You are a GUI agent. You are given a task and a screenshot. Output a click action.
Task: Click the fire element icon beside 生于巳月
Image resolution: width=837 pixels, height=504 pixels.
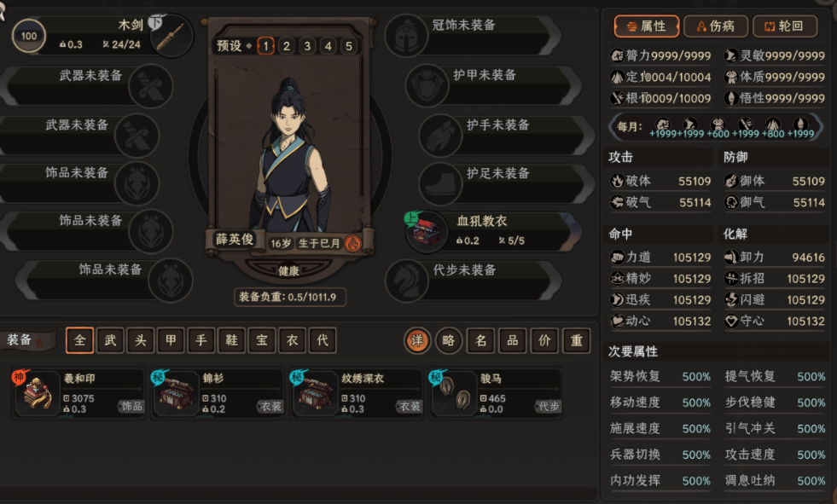pyautogui.click(x=352, y=243)
